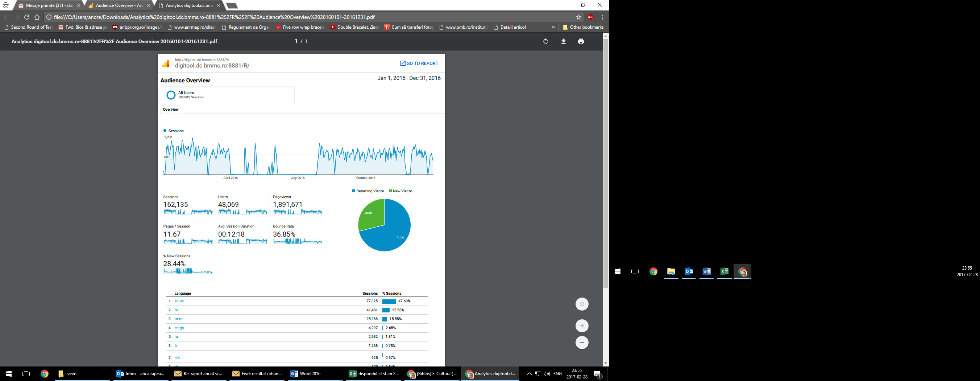Click Pageviews value 1,891,671
Screen dimensions: 980x381
click(x=288, y=205)
